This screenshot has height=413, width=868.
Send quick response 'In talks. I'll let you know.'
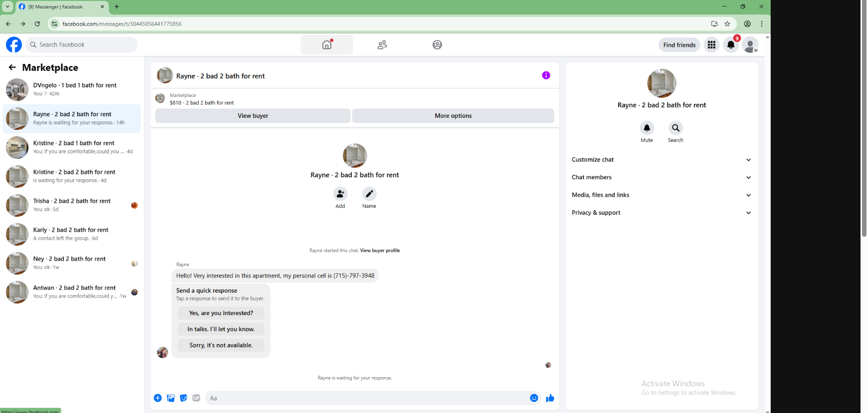[x=221, y=329]
